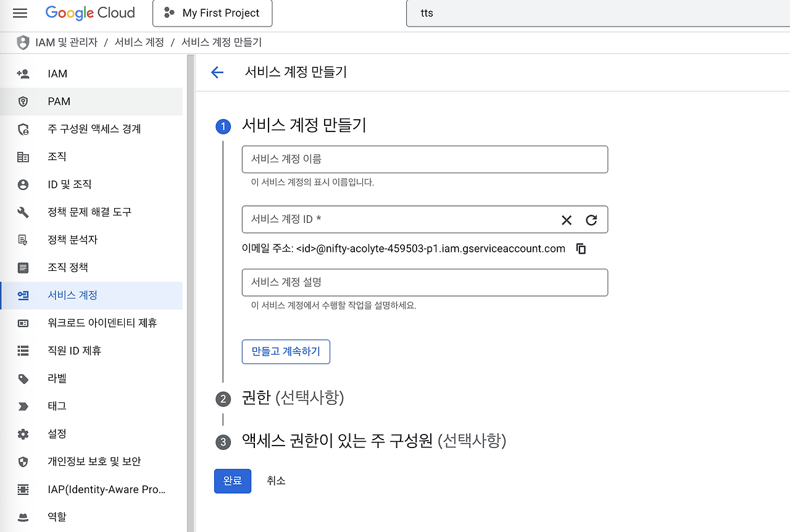Focus the 서비스 계정 이름 field
This screenshot has width=790, height=532.
(425, 159)
